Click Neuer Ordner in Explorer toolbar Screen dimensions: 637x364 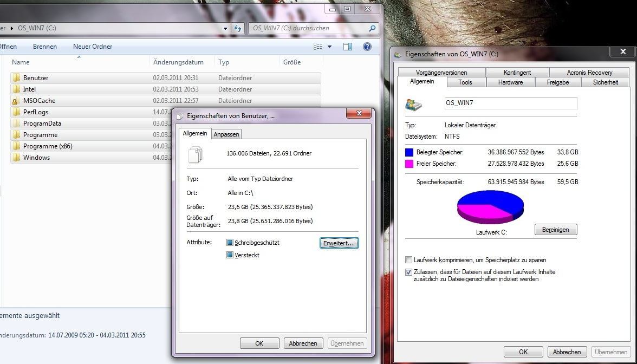click(x=93, y=47)
